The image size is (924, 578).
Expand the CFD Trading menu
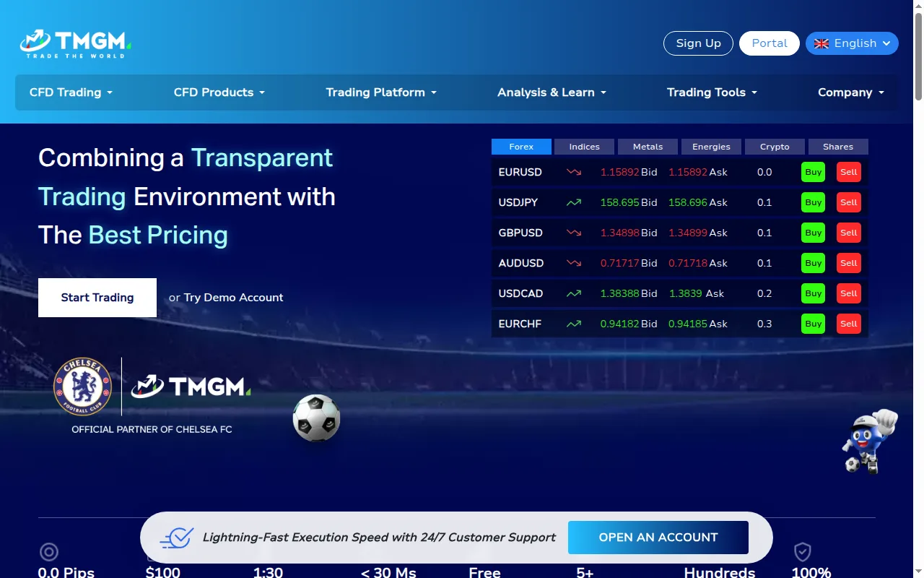pos(71,92)
